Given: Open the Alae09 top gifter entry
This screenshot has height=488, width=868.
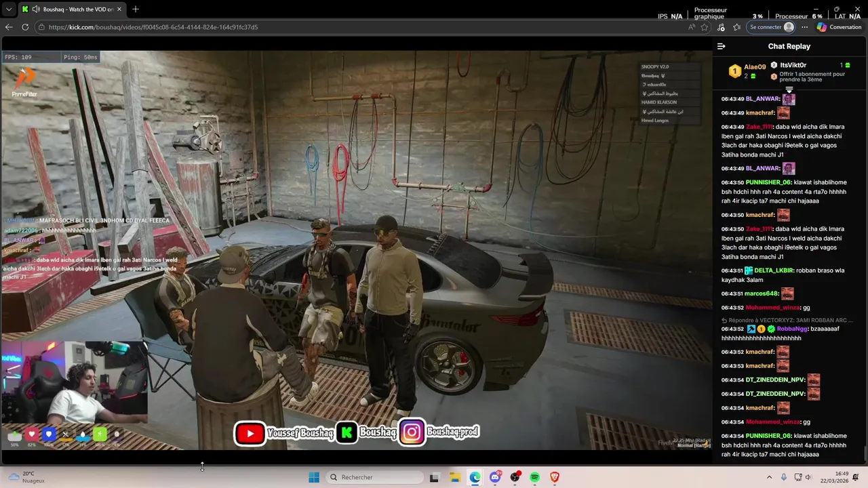Looking at the screenshot, I should coord(747,70).
